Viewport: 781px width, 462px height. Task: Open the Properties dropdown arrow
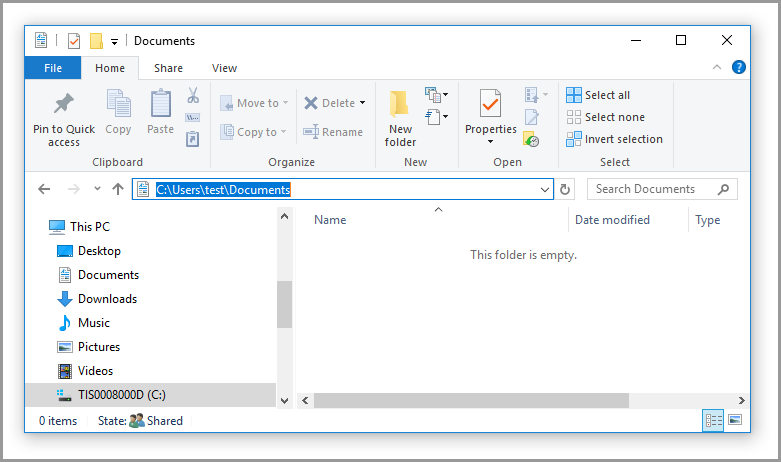(491, 142)
